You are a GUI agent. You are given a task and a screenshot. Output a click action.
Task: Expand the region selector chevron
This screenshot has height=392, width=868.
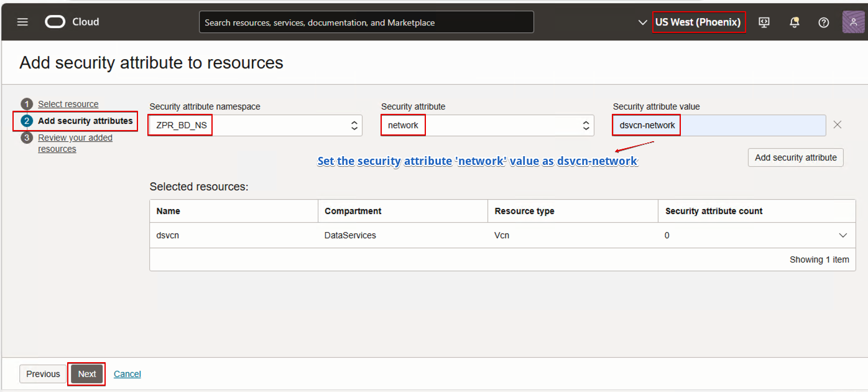pyautogui.click(x=643, y=22)
